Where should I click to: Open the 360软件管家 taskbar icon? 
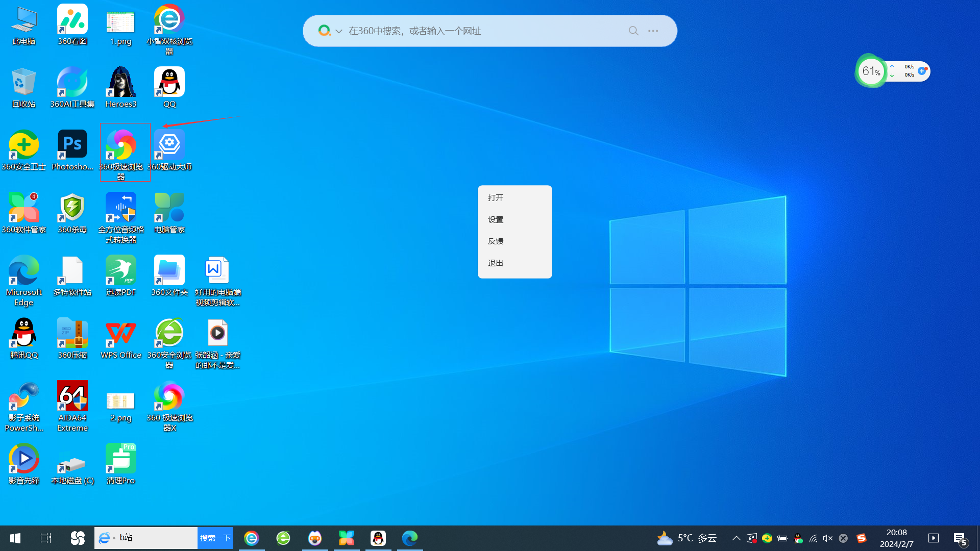click(347, 538)
